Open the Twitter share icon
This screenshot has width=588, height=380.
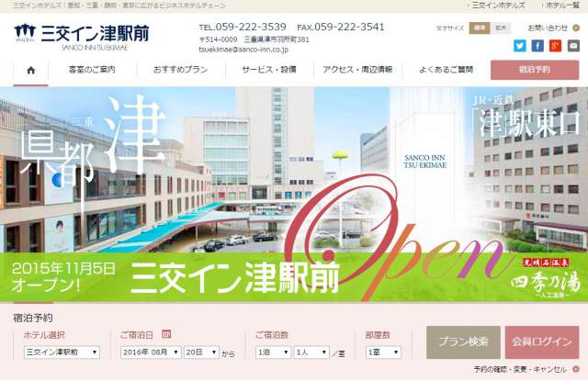519,46
